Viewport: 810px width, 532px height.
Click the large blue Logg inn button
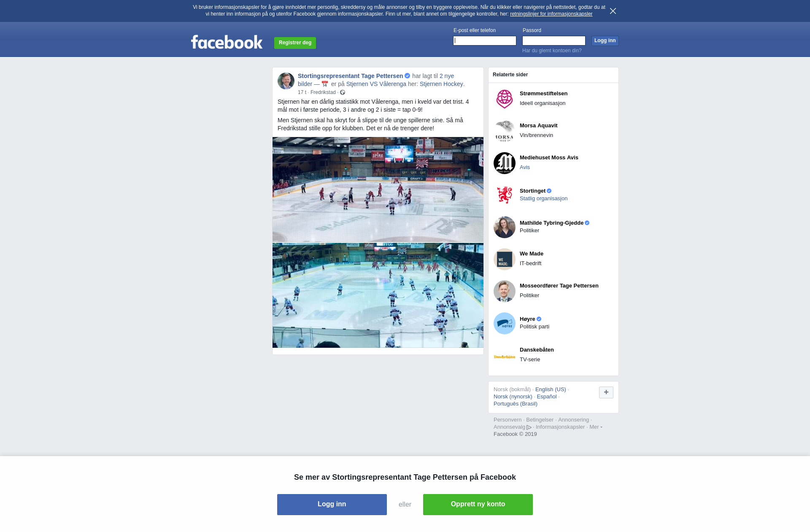pyautogui.click(x=332, y=505)
